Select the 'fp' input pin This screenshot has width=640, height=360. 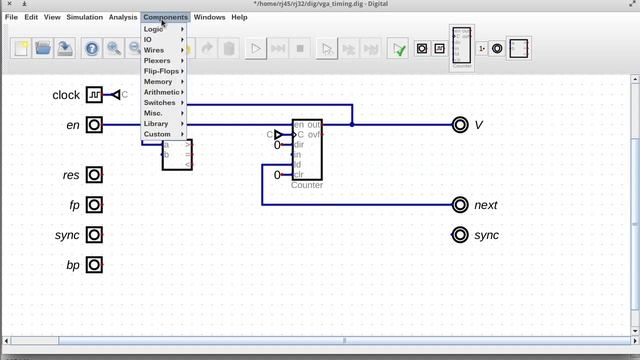click(x=94, y=205)
